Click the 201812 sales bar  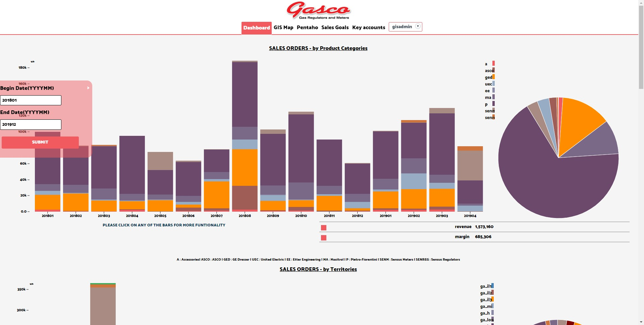pos(358,187)
